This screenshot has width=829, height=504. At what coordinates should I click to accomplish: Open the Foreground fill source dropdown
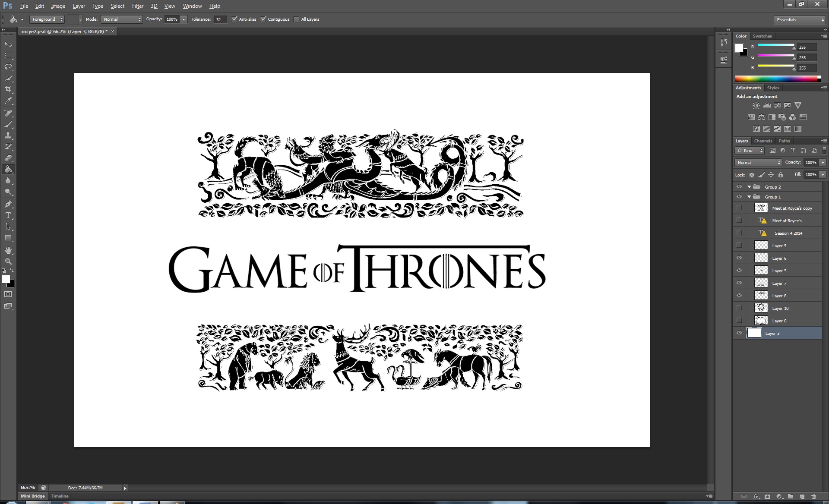pos(47,19)
